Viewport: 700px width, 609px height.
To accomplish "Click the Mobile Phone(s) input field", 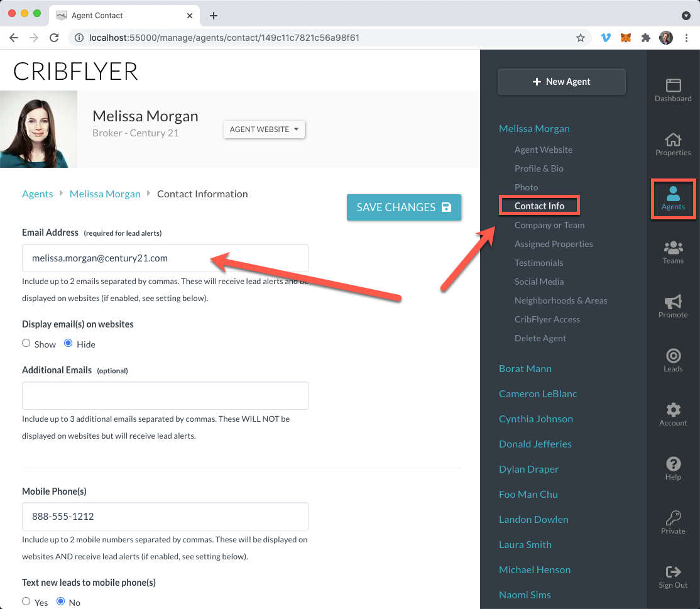I will click(x=165, y=516).
